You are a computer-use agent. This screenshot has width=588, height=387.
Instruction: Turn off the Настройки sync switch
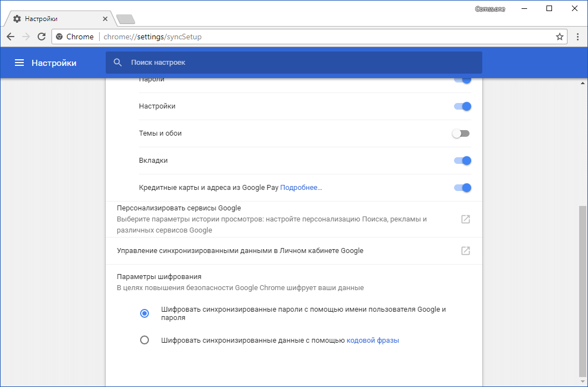click(x=462, y=106)
